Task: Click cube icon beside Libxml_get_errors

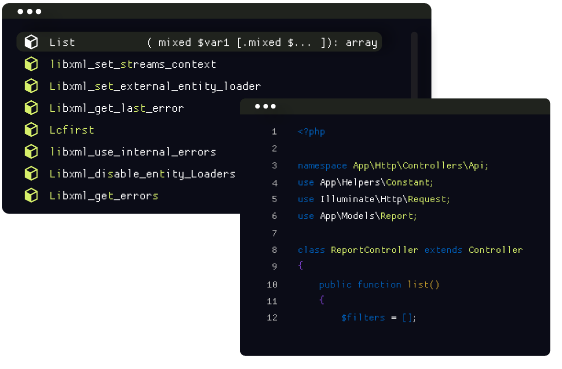Action: [x=32, y=196]
